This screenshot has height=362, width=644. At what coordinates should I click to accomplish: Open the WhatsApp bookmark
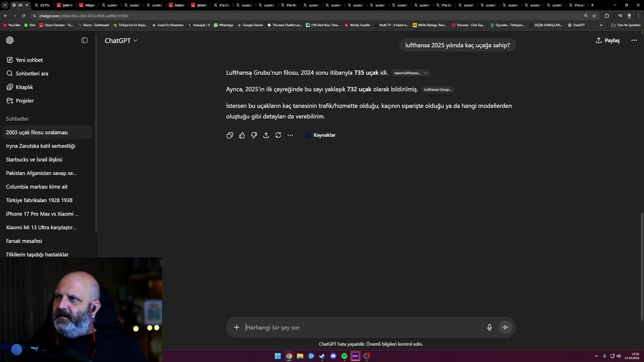[x=223, y=25]
